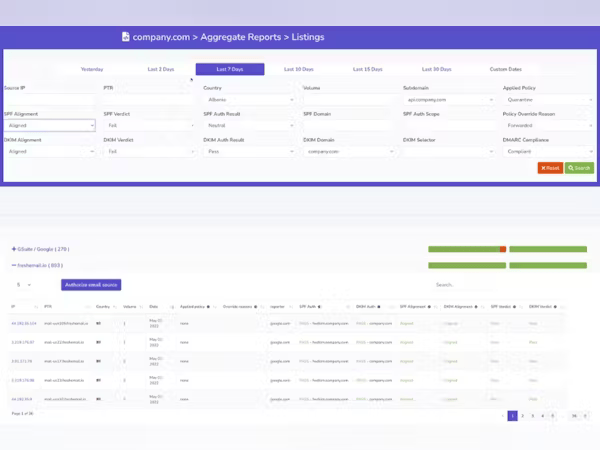Click the GSuite compliance bar with red segment

465,248
